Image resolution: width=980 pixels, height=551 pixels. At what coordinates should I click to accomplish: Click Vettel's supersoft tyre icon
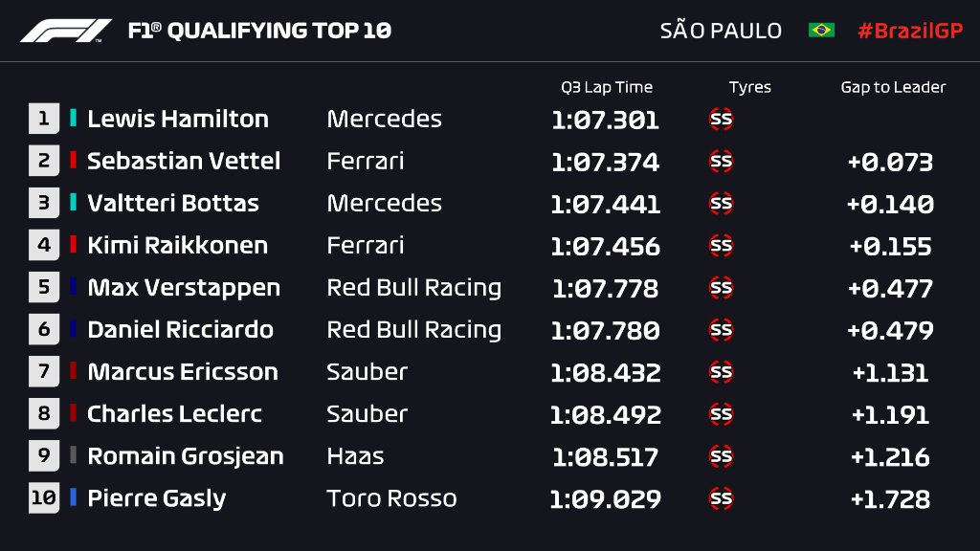tap(722, 161)
